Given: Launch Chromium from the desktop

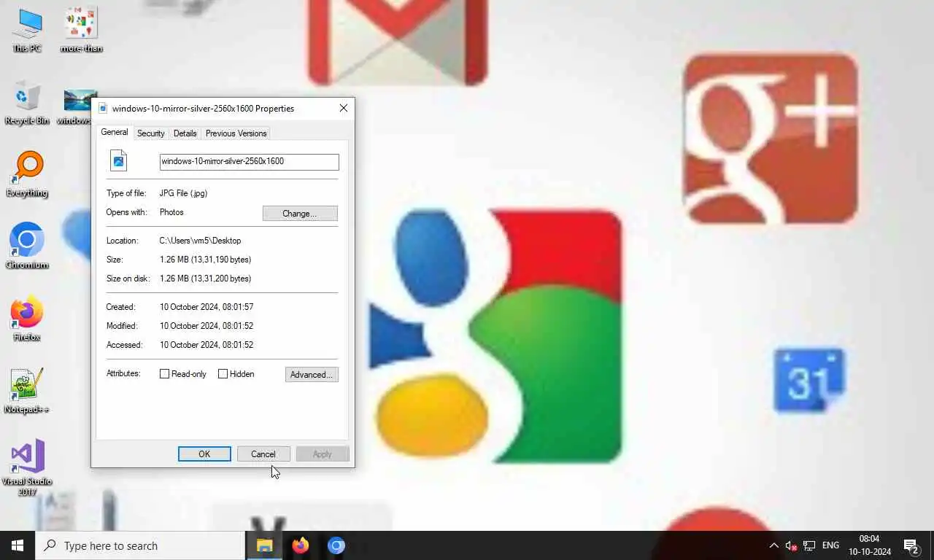Looking at the screenshot, I should 27,246.
